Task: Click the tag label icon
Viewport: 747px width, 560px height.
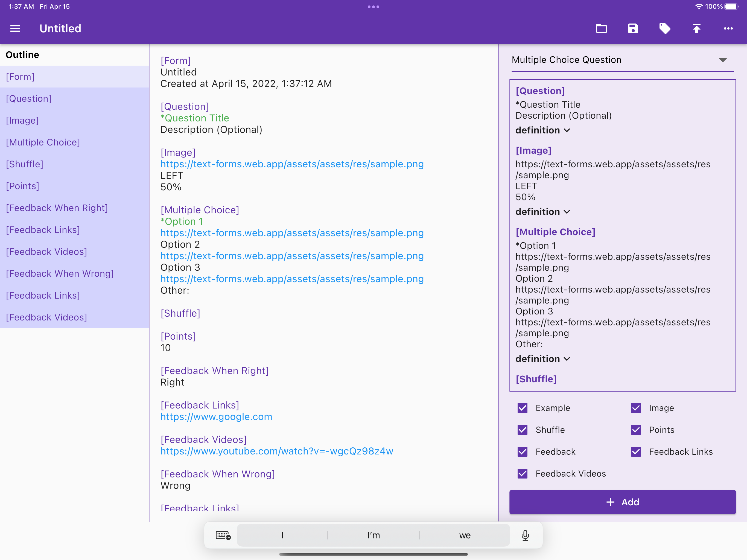Action: pos(665,28)
